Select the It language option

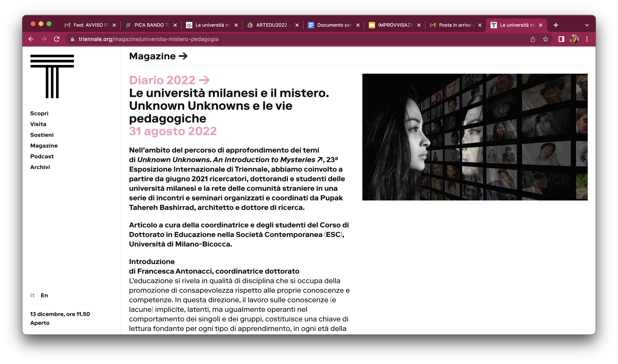click(x=32, y=295)
